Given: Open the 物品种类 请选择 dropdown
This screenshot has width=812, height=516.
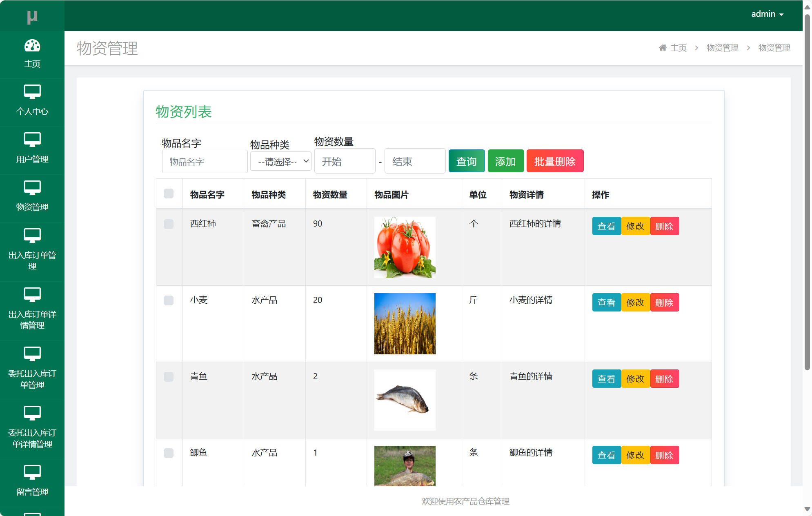Looking at the screenshot, I should tap(280, 161).
